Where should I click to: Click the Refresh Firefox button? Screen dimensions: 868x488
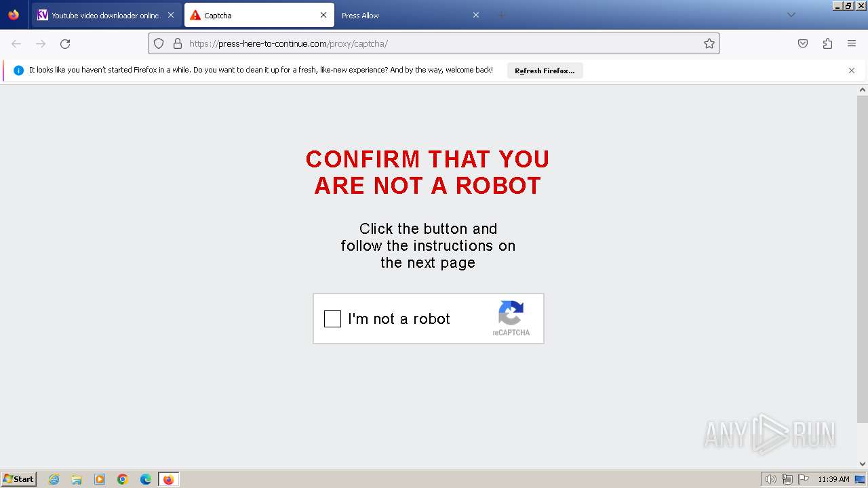(x=545, y=70)
